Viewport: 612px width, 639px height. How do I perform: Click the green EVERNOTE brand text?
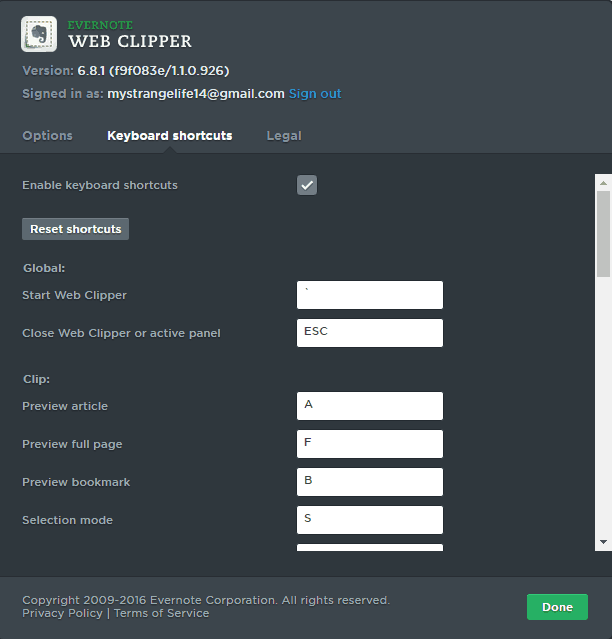click(x=100, y=25)
